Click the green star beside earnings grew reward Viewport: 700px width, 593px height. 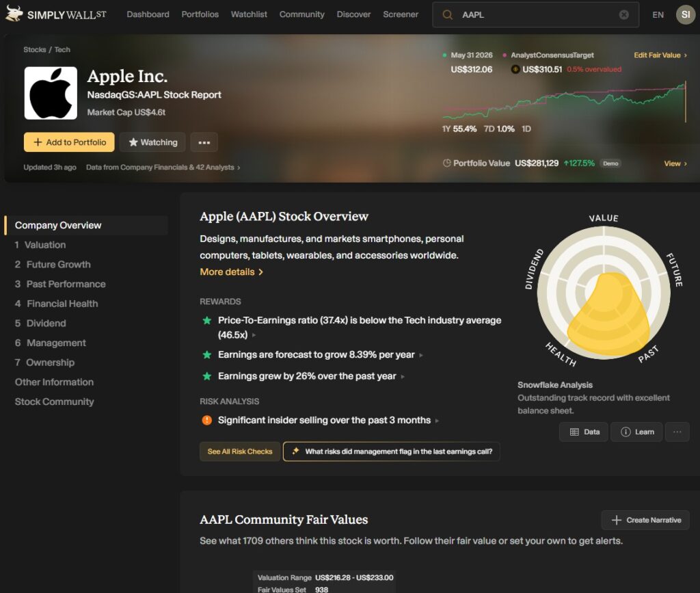pos(206,376)
